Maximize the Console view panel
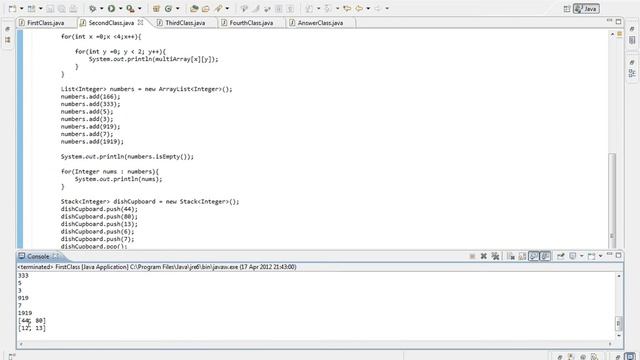640x360 pixels. click(x=619, y=255)
